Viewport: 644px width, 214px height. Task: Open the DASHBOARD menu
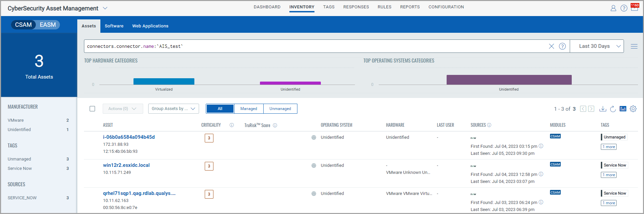267,7
